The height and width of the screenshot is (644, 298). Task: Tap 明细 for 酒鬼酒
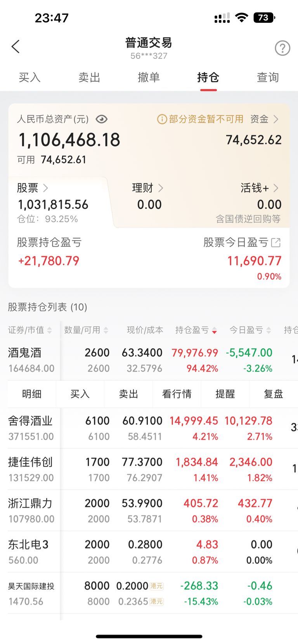point(32,394)
